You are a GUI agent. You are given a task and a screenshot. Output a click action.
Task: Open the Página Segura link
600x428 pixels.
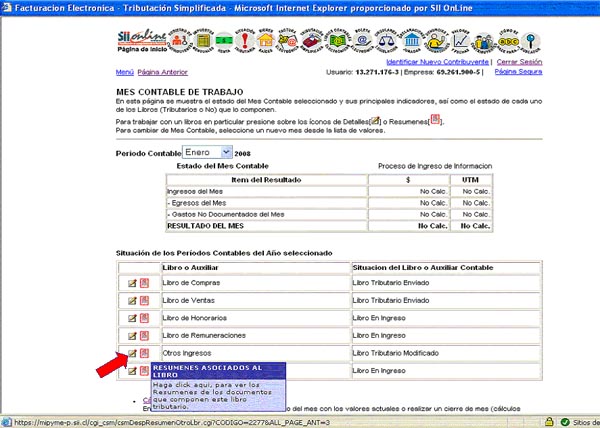518,72
